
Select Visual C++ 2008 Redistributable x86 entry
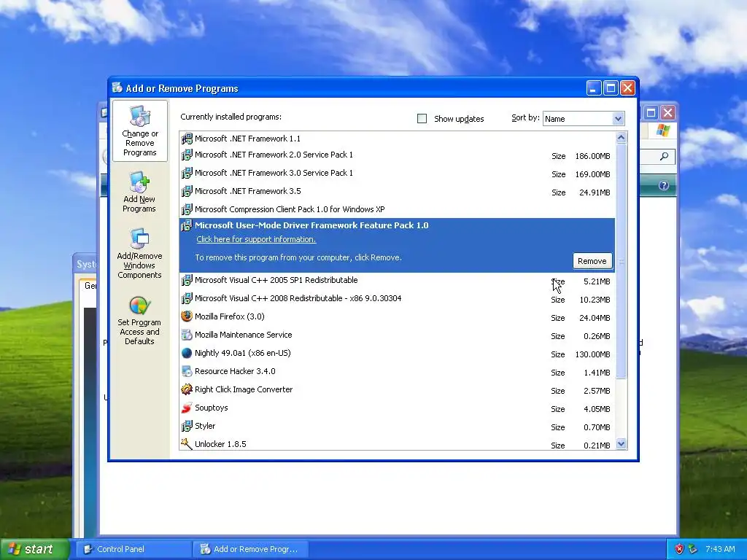pos(398,299)
